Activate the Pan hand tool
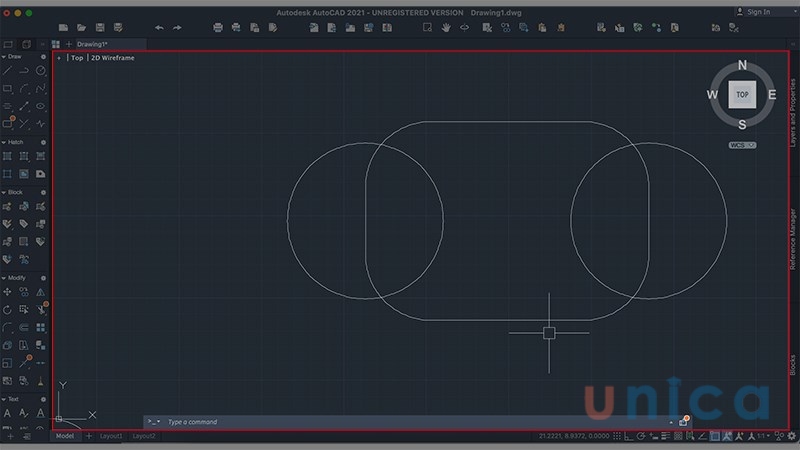The image size is (800, 450). (446, 28)
